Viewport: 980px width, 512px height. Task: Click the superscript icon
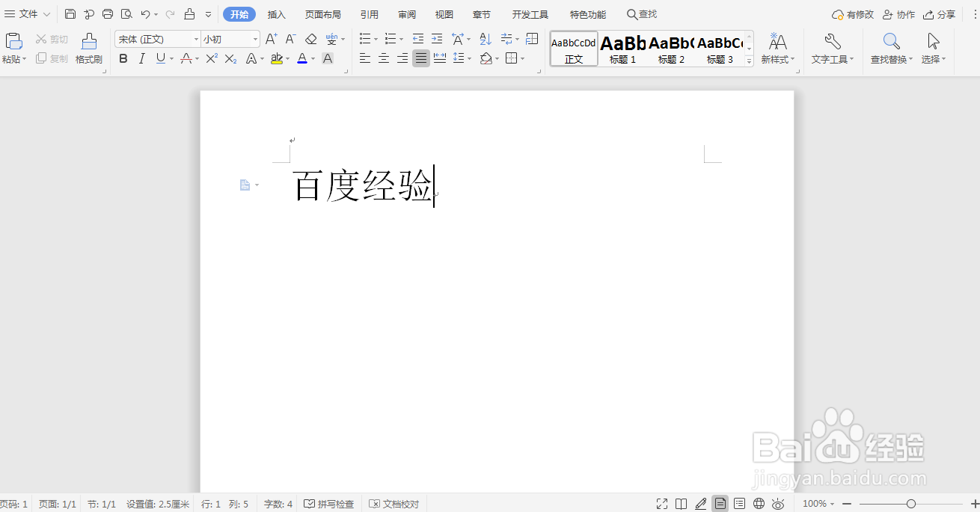pyautogui.click(x=210, y=58)
